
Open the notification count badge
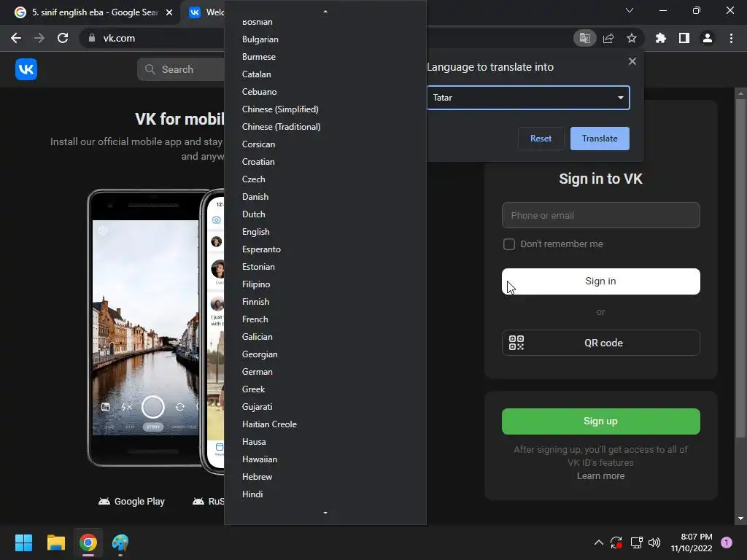[x=727, y=542]
